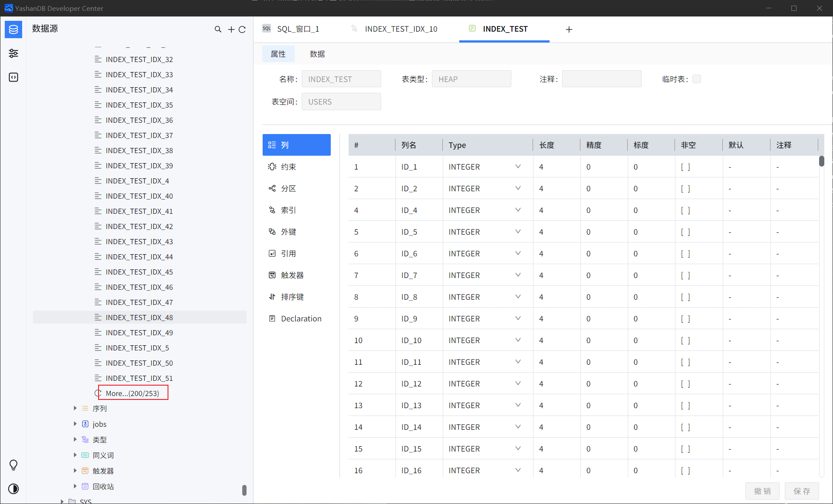Toggle the 非空 checkbox for ID_1 row
Viewport: 833px width, 504px height.
pyautogui.click(x=685, y=167)
